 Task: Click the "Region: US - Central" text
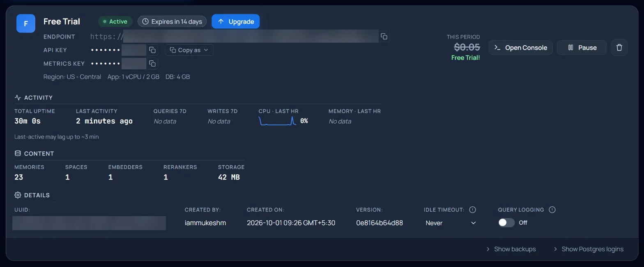coord(72,77)
